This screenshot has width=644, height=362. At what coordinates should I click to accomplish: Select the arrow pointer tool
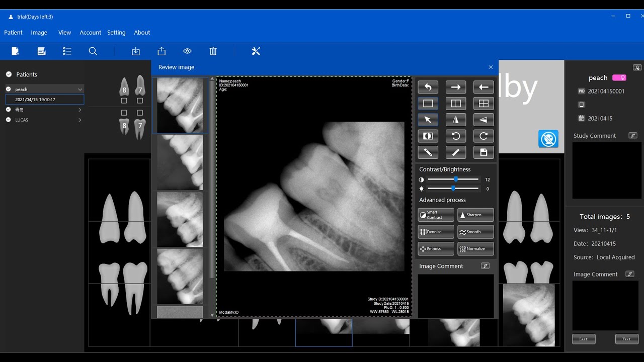click(x=428, y=120)
